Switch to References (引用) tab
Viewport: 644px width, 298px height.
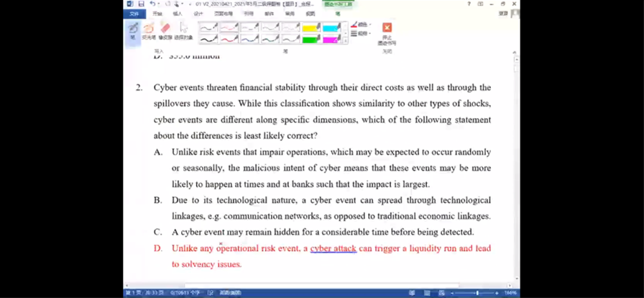(x=249, y=14)
